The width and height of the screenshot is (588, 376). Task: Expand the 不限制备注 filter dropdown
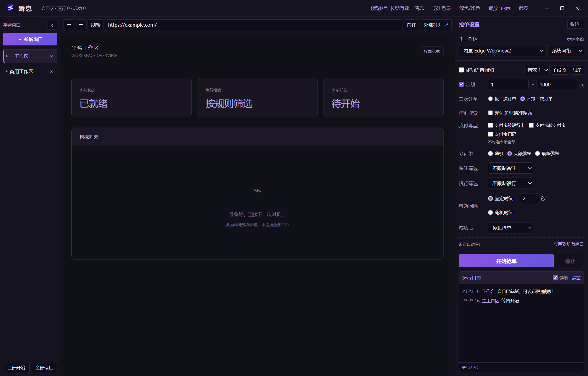point(511,168)
